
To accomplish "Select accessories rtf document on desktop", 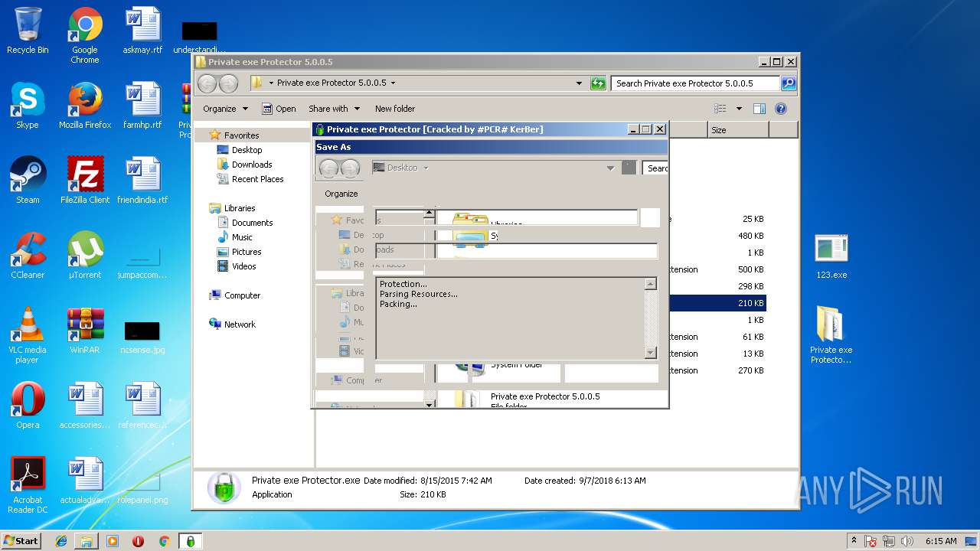I will (85, 406).
